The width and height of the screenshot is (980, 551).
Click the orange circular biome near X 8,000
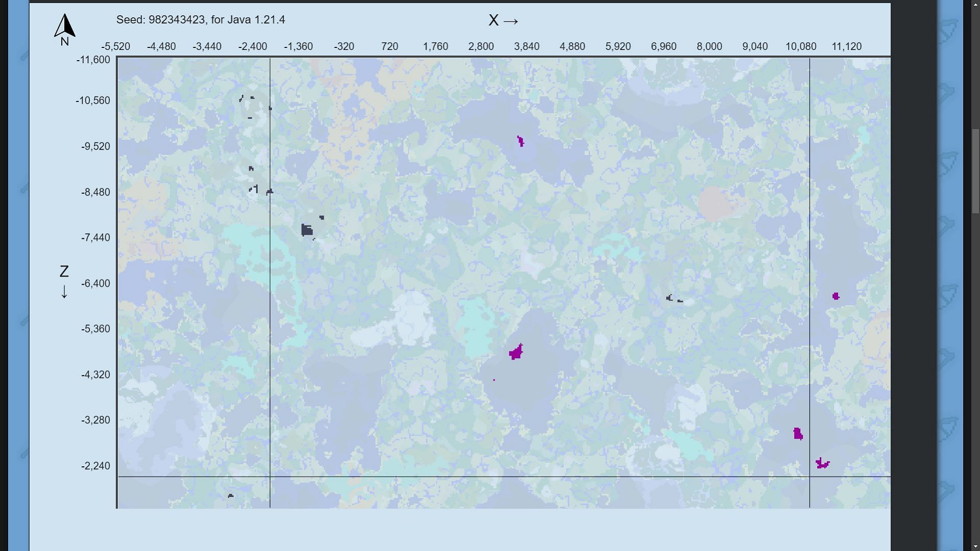coord(714,203)
